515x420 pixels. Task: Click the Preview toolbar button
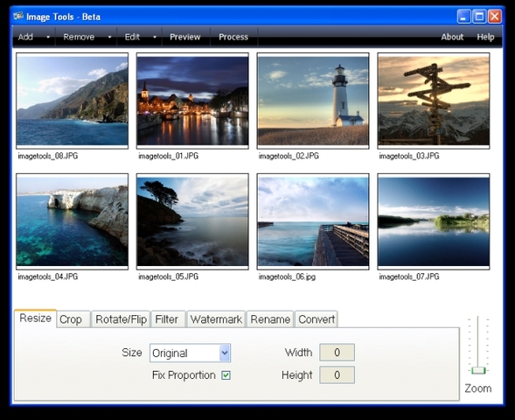tap(184, 37)
